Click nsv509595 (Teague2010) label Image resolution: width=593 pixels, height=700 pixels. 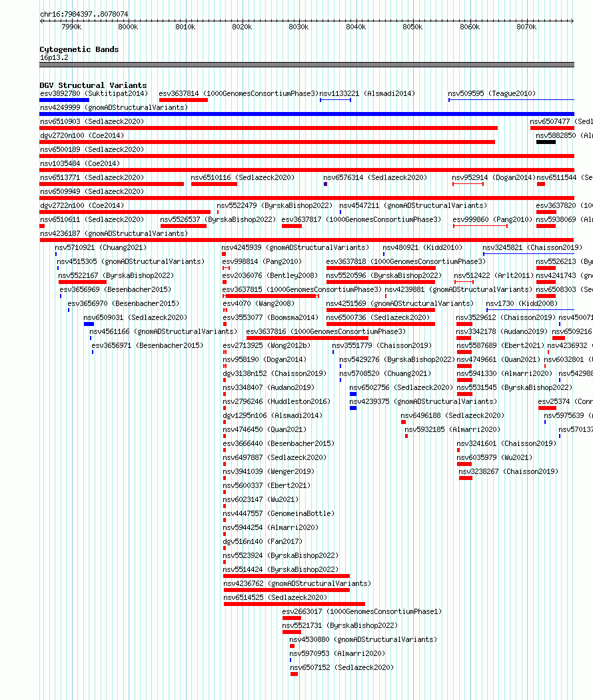pyautogui.click(x=492, y=93)
